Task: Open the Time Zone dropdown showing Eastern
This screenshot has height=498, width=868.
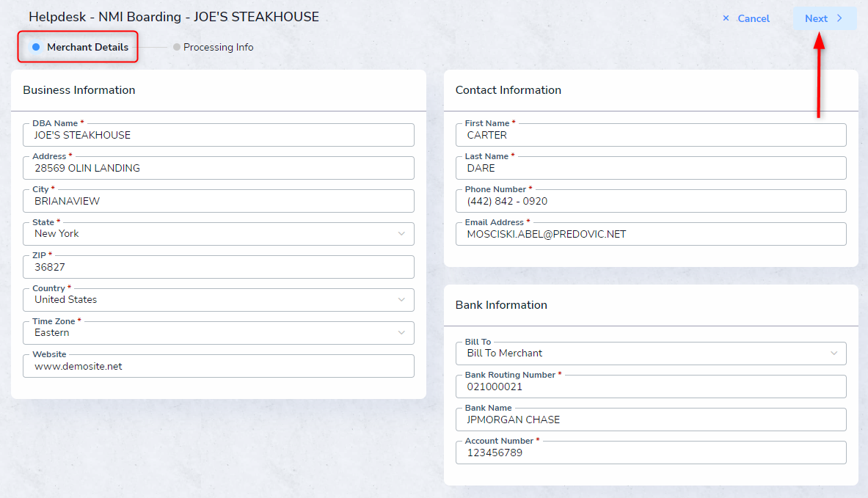Action: click(219, 333)
